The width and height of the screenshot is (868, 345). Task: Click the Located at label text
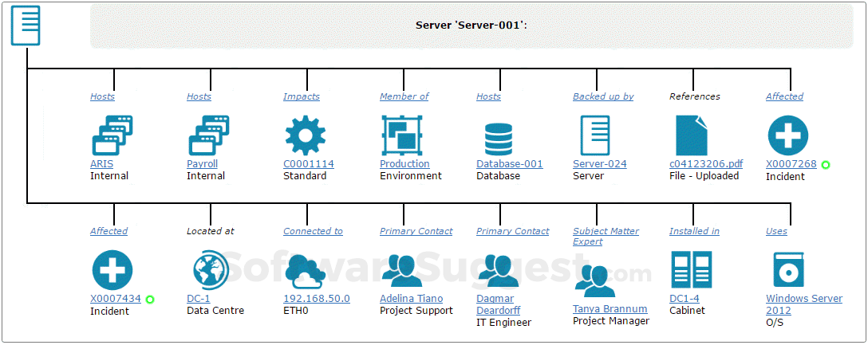pos(211,231)
